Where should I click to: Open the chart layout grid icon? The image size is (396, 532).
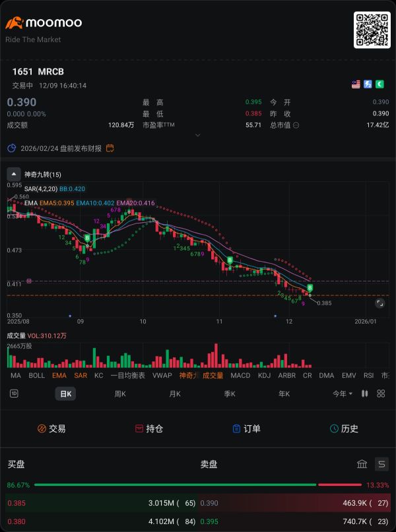pos(381,394)
